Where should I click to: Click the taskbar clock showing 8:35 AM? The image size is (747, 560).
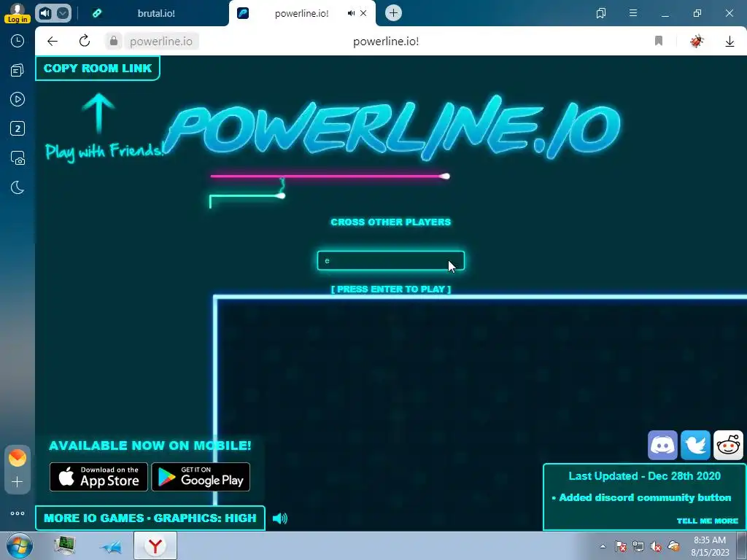[x=710, y=546]
